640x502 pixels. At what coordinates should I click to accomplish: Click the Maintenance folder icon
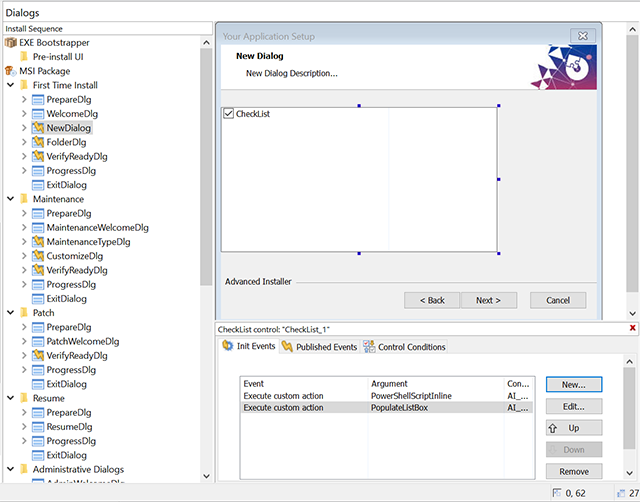(24, 199)
